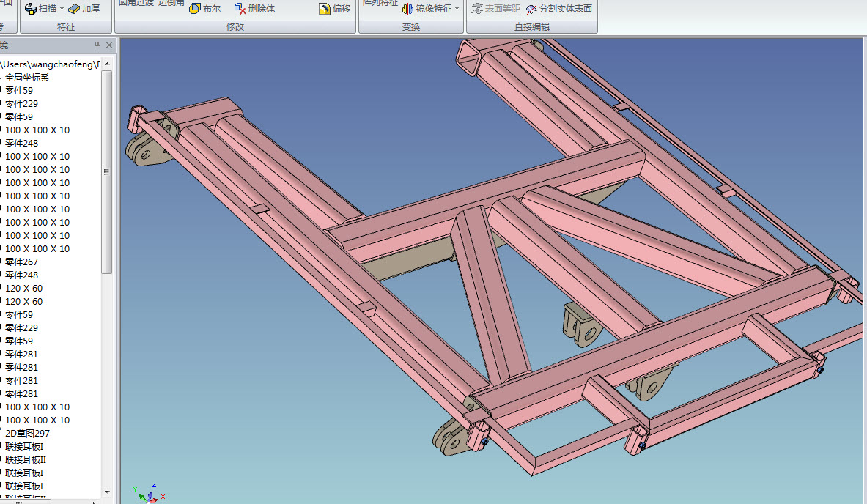This screenshot has width=867, height=504.
Task: Select 全局坐标系 in the tree
Action: pos(27,78)
